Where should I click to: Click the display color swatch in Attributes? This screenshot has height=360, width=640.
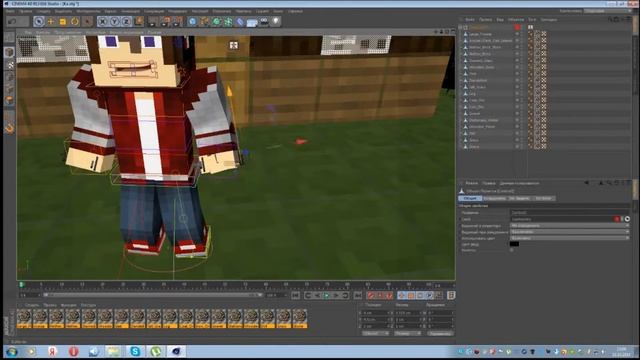tap(514, 244)
